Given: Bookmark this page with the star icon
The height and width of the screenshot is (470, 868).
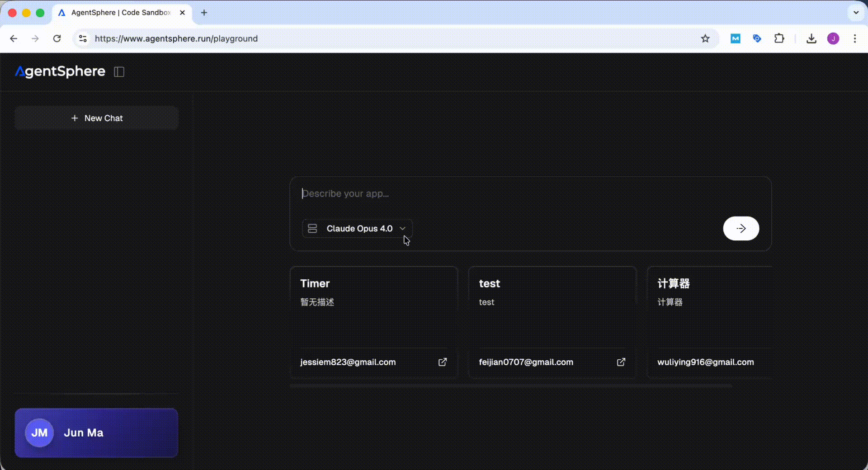Looking at the screenshot, I should 705,39.
